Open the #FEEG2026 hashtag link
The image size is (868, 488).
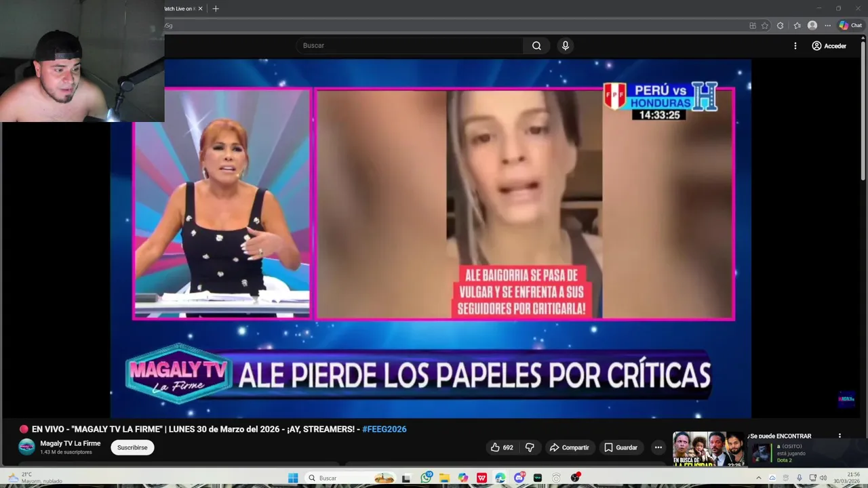click(x=384, y=429)
